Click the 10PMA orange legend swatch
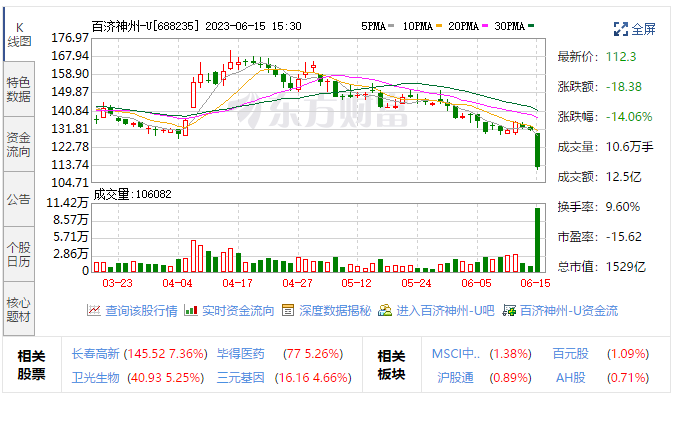 439,26
